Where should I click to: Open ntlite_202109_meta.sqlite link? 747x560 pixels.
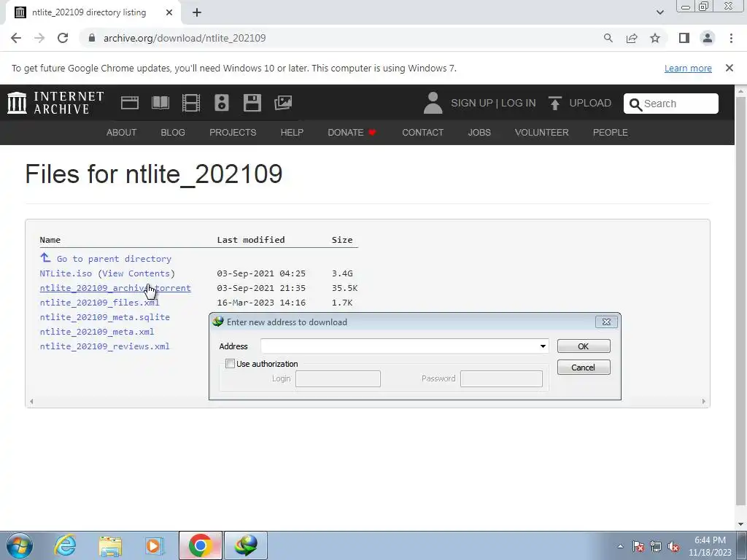click(x=105, y=317)
